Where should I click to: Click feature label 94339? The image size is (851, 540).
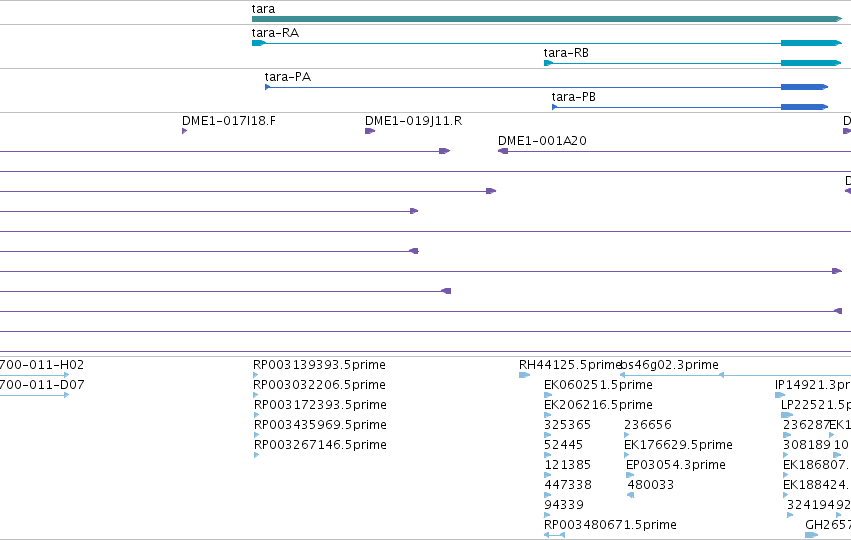point(564,505)
